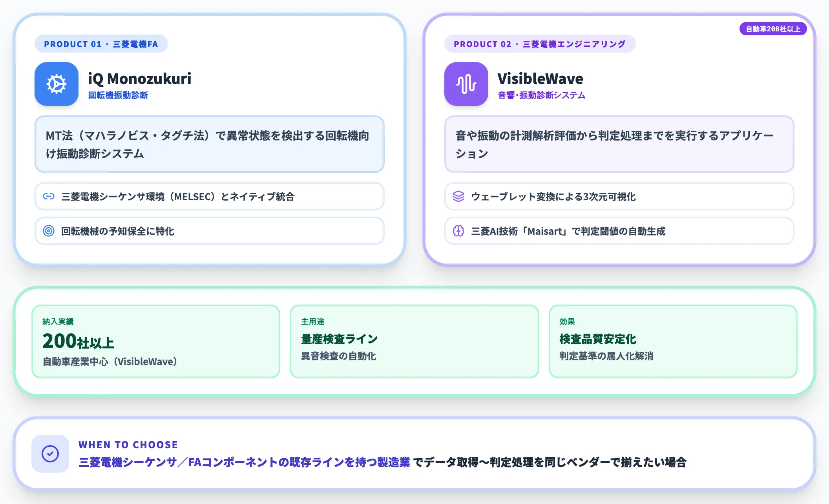Click the target icon beside 回転機械の予知保全

pos(49,231)
